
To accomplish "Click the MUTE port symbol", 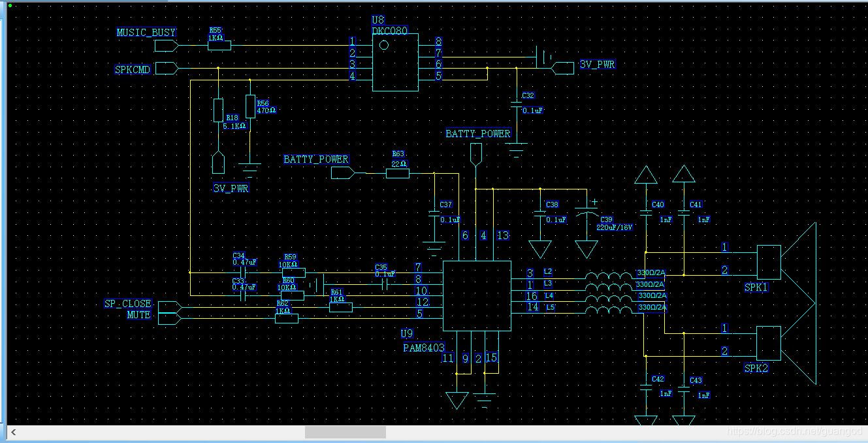I will [x=170, y=318].
